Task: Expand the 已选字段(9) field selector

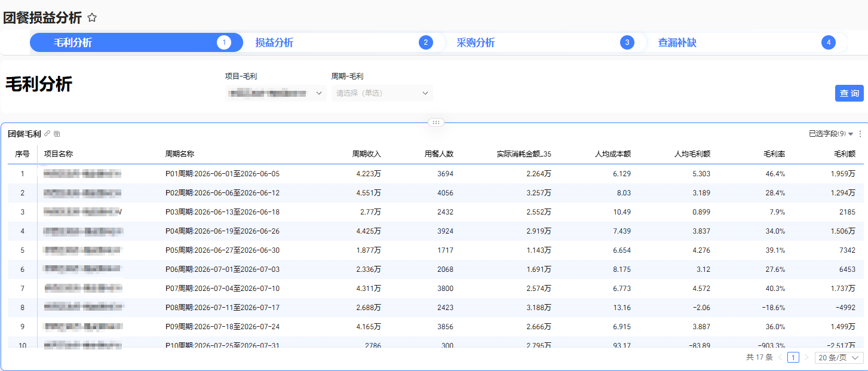Action: coord(831,134)
